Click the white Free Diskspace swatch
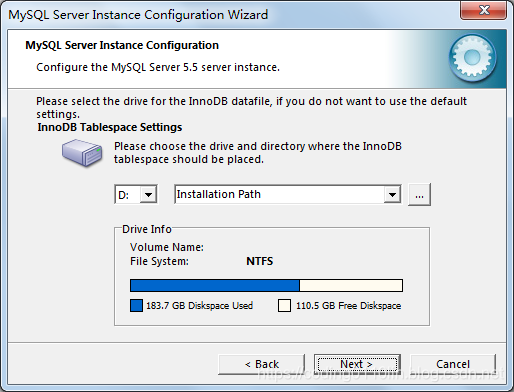 [x=284, y=305]
